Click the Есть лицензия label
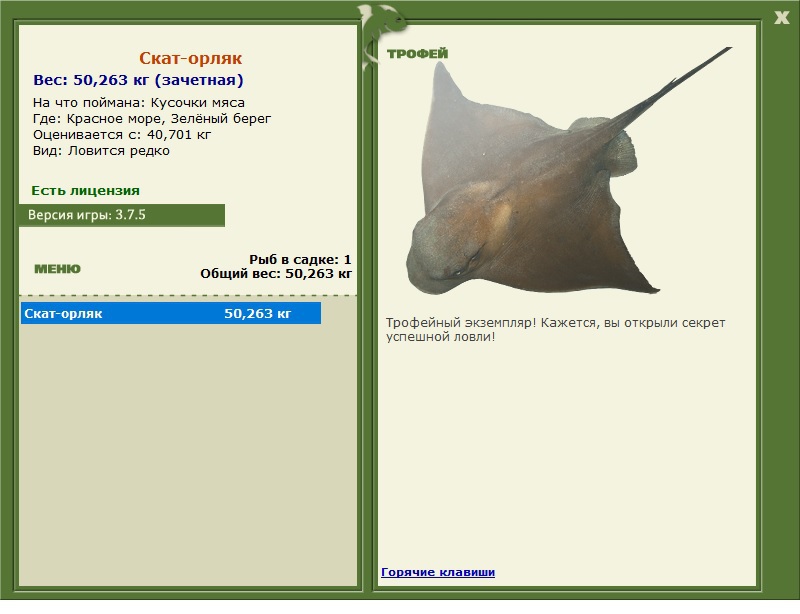800x614 pixels. 85,191
